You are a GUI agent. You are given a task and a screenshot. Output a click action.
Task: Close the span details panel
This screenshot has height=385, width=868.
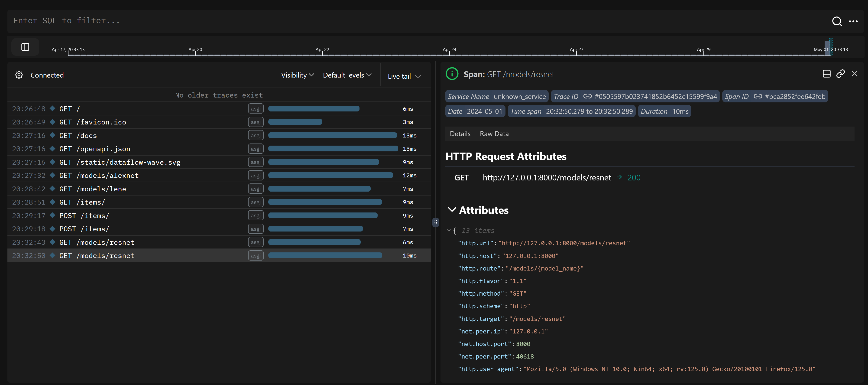tap(855, 74)
